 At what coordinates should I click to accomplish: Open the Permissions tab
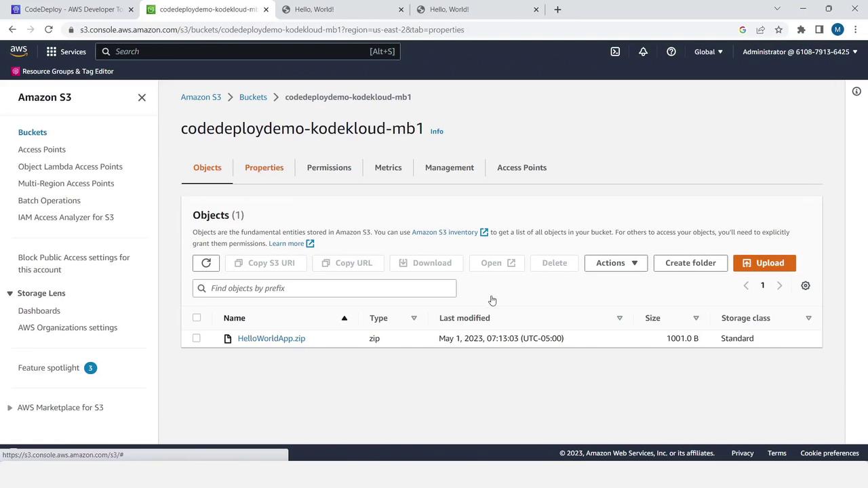pyautogui.click(x=329, y=167)
